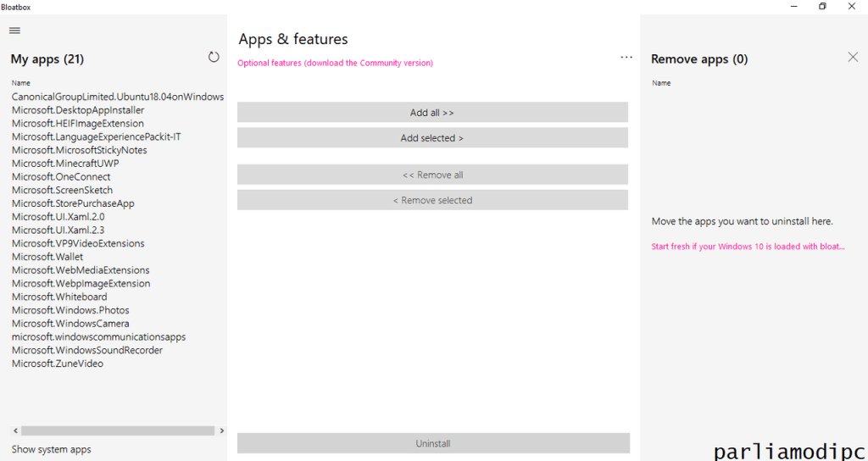Select Microsoft.ZuneVideo
The height and width of the screenshot is (461, 868).
click(58, 364)
